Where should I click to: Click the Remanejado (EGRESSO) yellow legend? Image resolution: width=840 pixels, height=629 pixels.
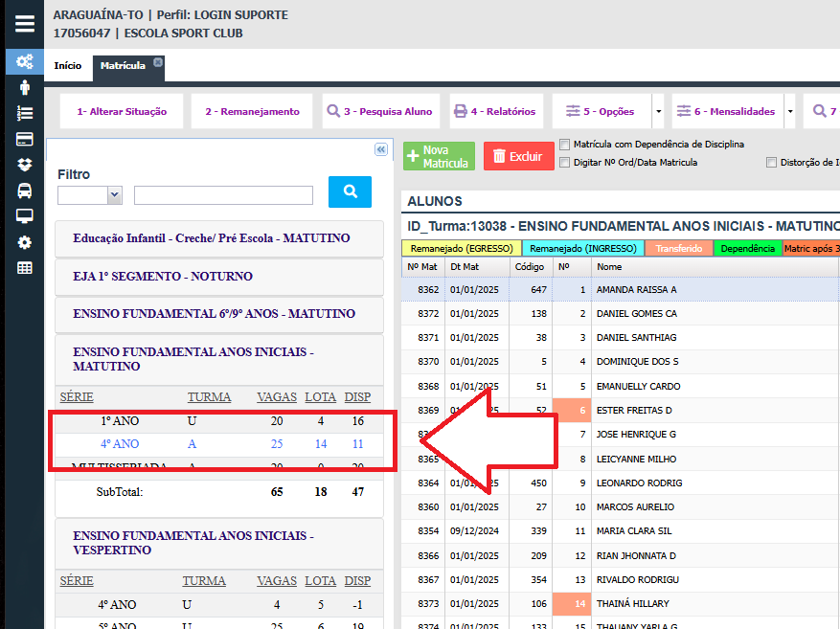tap(462, 248)
